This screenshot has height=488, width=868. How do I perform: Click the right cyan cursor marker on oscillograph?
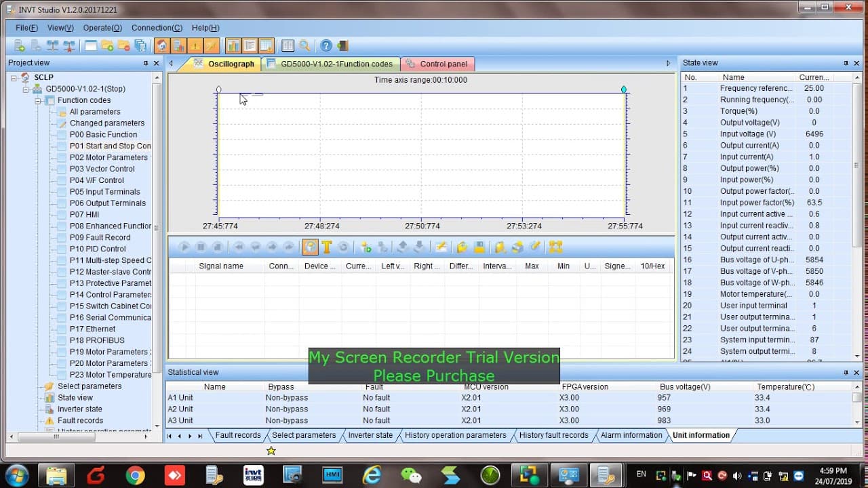click(624, 89)
